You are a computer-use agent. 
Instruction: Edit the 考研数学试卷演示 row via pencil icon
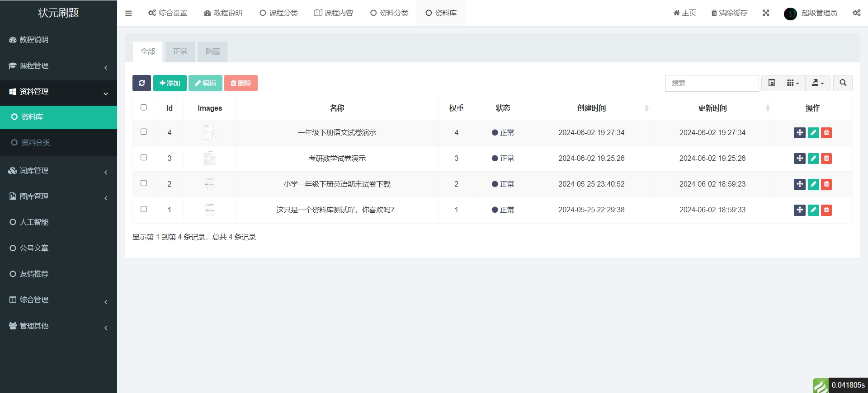pos(813,159)
